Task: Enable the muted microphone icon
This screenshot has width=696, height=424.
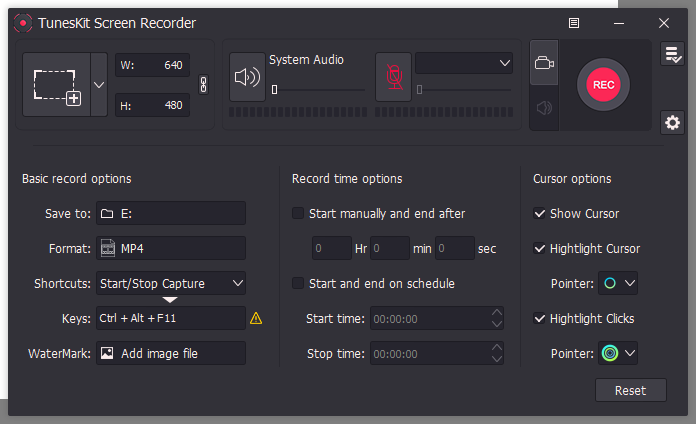Action: tap(393, 78)
